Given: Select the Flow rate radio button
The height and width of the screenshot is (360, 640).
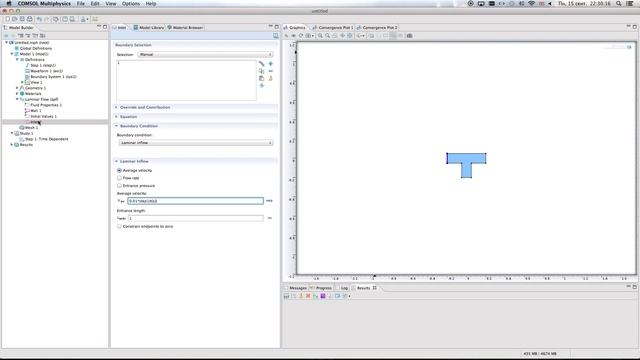Looking at the screenshot, I should [119, 178].
